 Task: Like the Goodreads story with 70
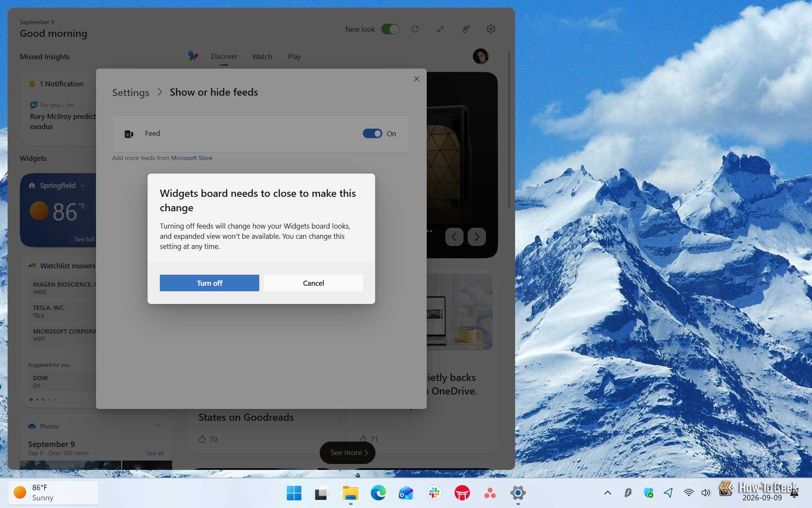tap(202, 439)
